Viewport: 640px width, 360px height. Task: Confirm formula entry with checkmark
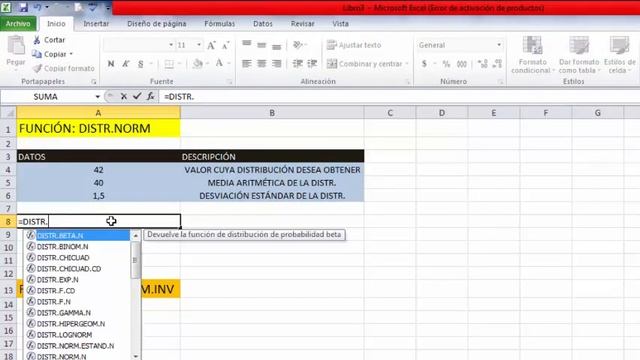pos(137,96)
